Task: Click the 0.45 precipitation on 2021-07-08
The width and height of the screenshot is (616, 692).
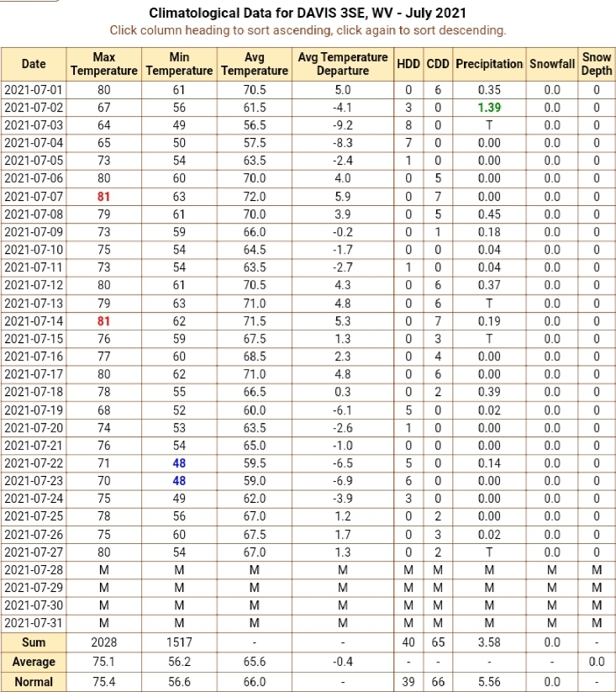Action: click(x=489, y=214)
